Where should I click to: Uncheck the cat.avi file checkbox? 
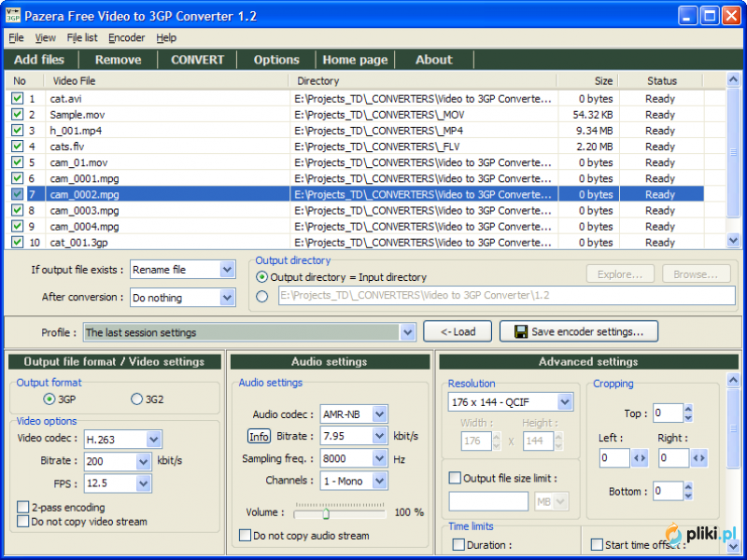coord(17,98)
